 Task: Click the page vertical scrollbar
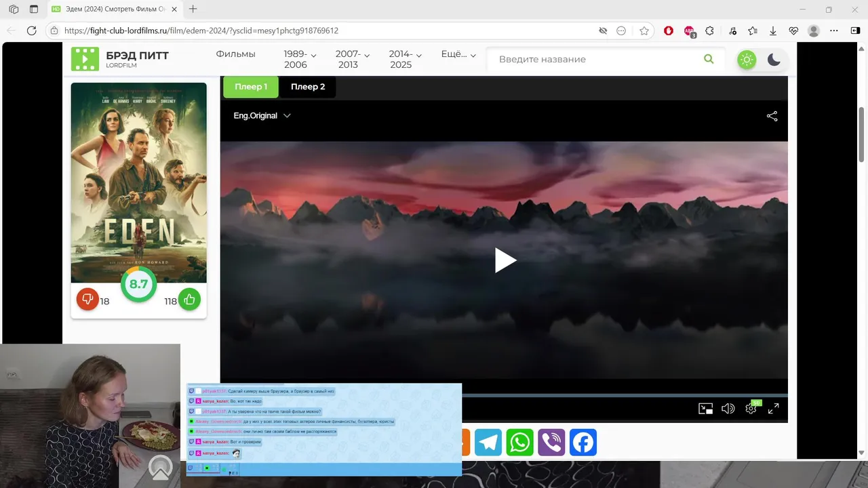point(863,134)
